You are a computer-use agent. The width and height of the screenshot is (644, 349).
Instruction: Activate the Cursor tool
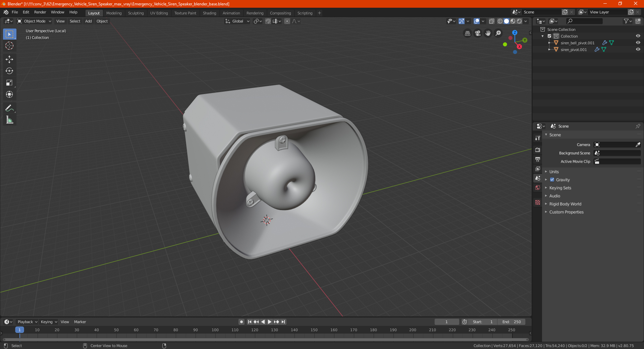[x=9, y=46]
